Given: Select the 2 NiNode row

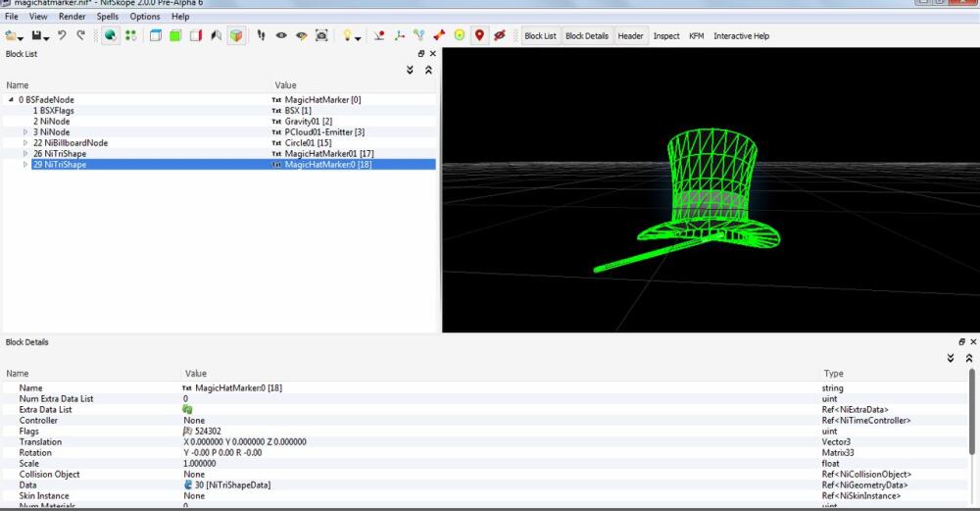Looking at the screenshot, I should click(x=219, y=122).
